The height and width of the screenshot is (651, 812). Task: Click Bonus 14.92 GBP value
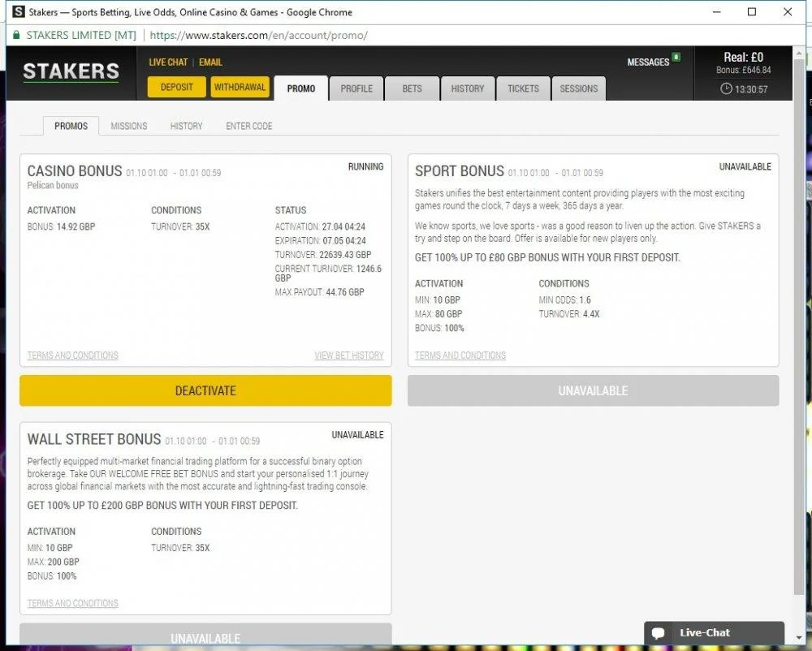tap(61, 226)
